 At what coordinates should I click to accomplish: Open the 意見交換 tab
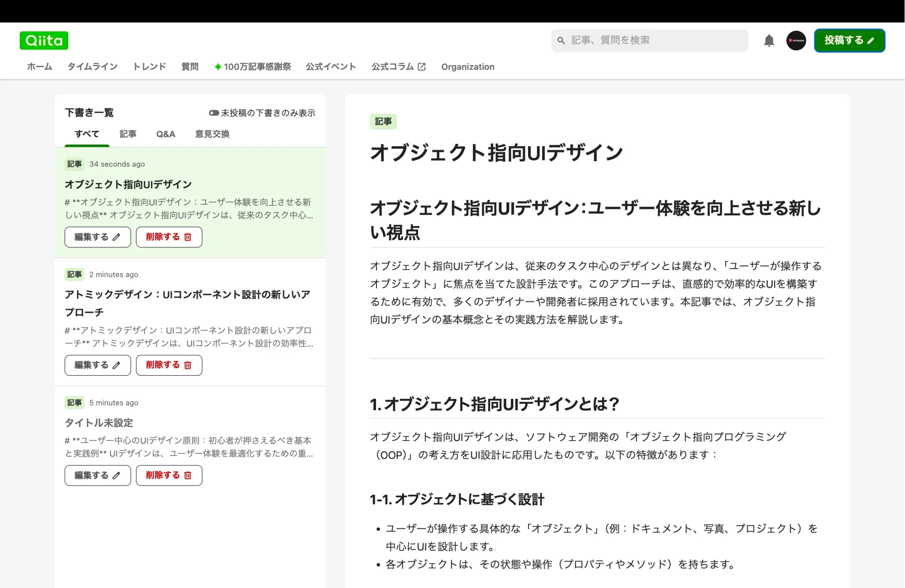(x=211, y=134)
